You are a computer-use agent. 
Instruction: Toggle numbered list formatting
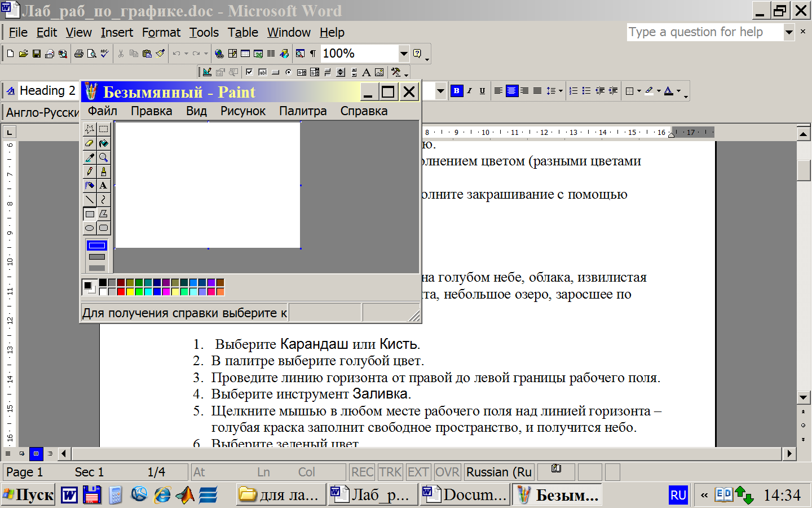[x=573, y=91]
